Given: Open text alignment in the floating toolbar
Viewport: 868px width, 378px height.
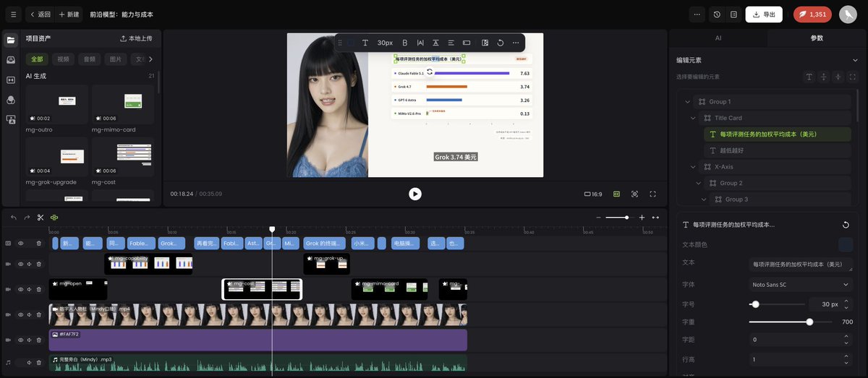Looking at the screenshot, I should click(x=451, y=43).
